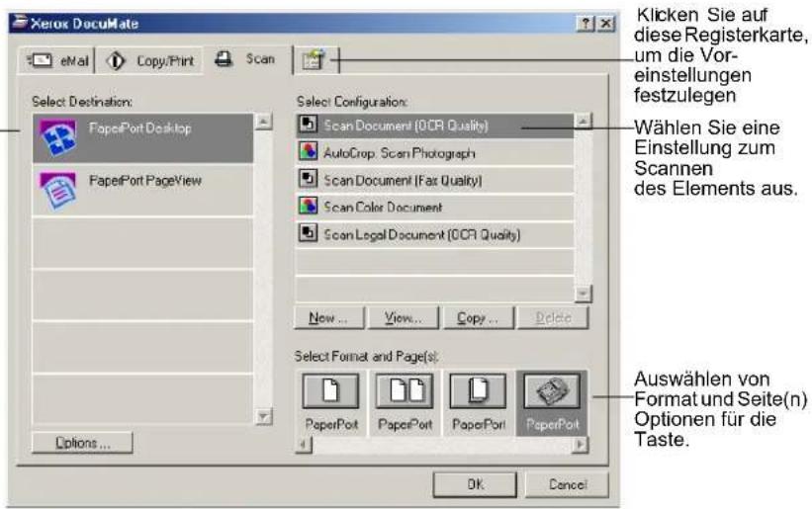812x509 pixels.
Task: Click color icon beside AutoCrop: Scan Photograph
Action: click(309, 151)
